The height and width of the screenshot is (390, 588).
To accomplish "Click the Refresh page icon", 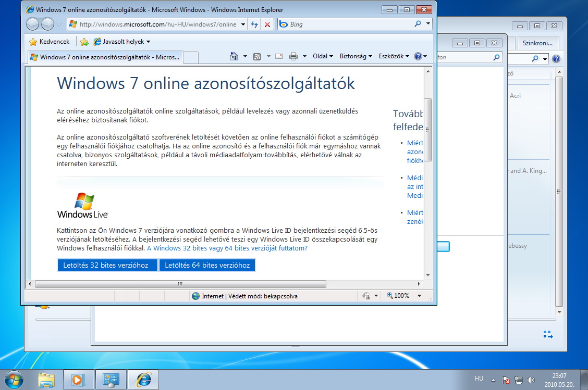I will 254,24.
